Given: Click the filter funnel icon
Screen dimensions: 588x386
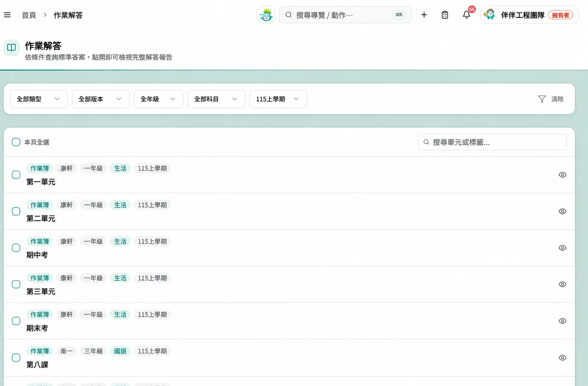Looking at the screenshot, I should pyautogui.click(x=541, y=99).
